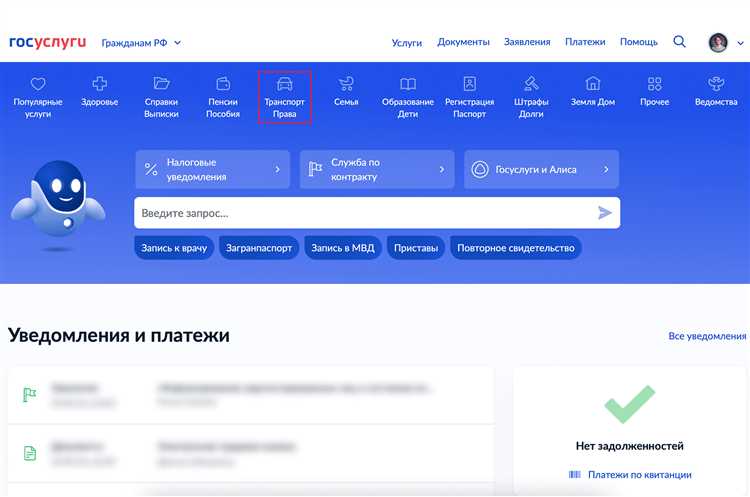The width and height of the screenshot is (750, 497).
Task: Open the Все уведомления link
Action: [x=707, y=336]
